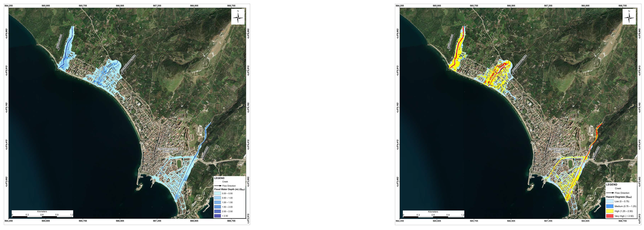Select the > 2.50 flood depth swatch
Viewport: 644px width, 230px height.
tap(217, 216)
